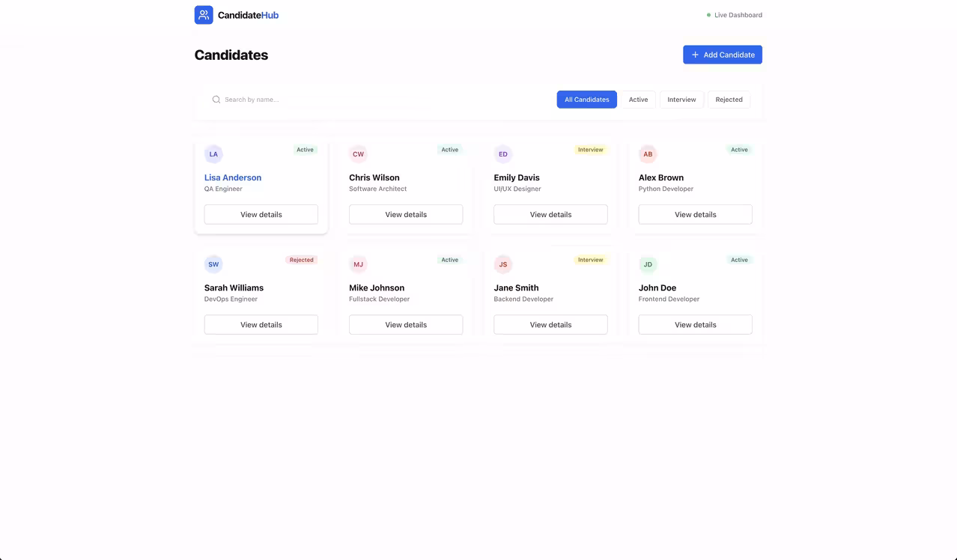Image resolution: width=957 pixels, height=560 pixels.
Task: View details for Jane Smith
Action: [x=550, y=324]
